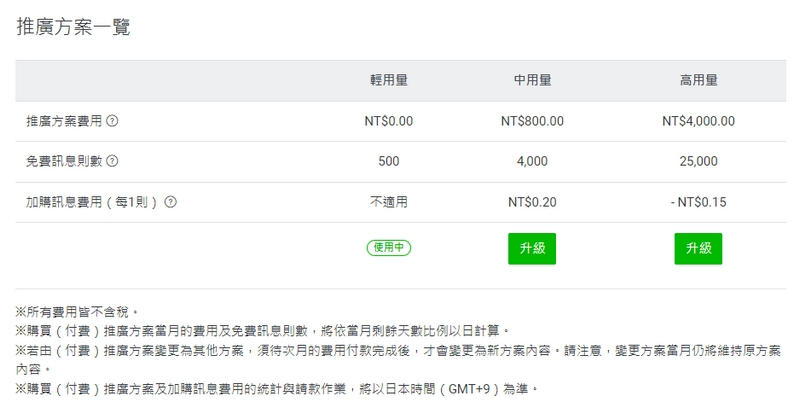
Task: Select the 中用量 column header
Action: click(x=532, y=81)
